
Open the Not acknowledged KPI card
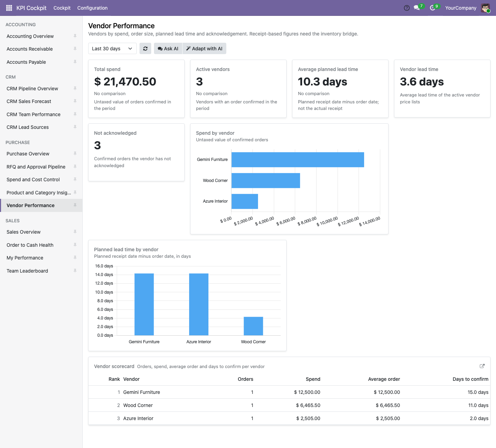[x=136, y=152]
